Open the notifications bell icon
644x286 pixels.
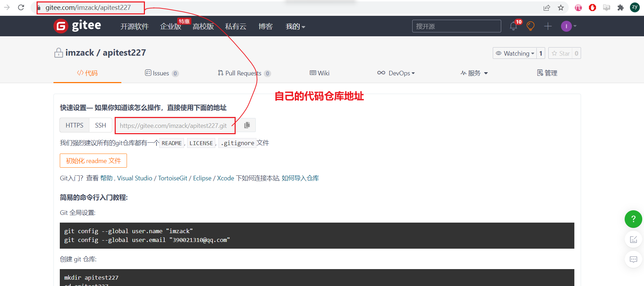coord(514,26)
